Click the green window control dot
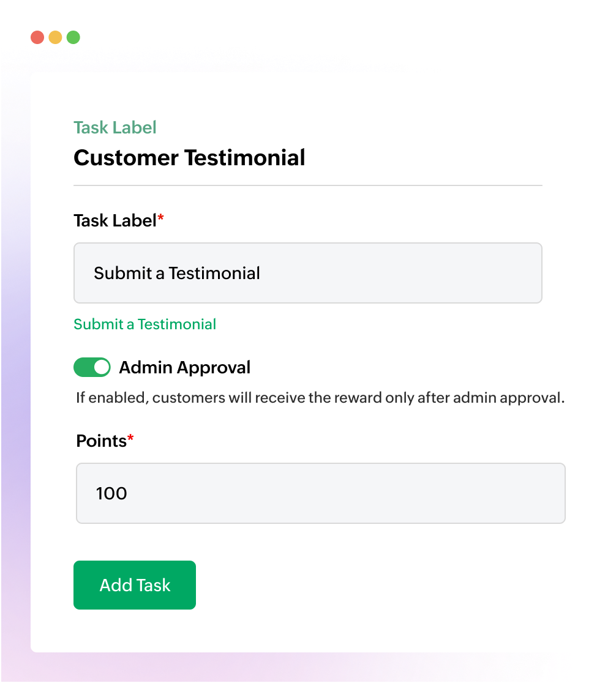Image resolution: width=616 pixels, height=683 pixels. coord(73,37)
